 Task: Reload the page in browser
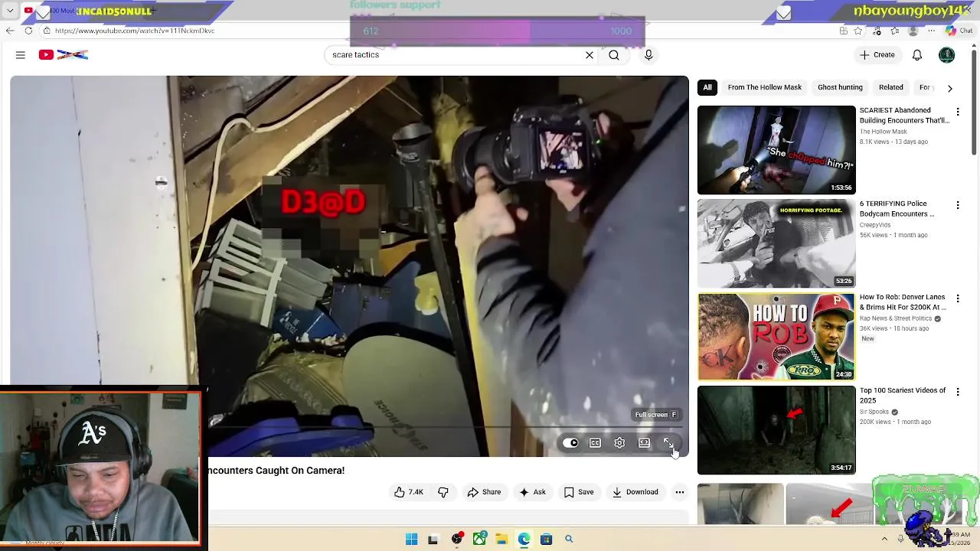pos(28,31)
